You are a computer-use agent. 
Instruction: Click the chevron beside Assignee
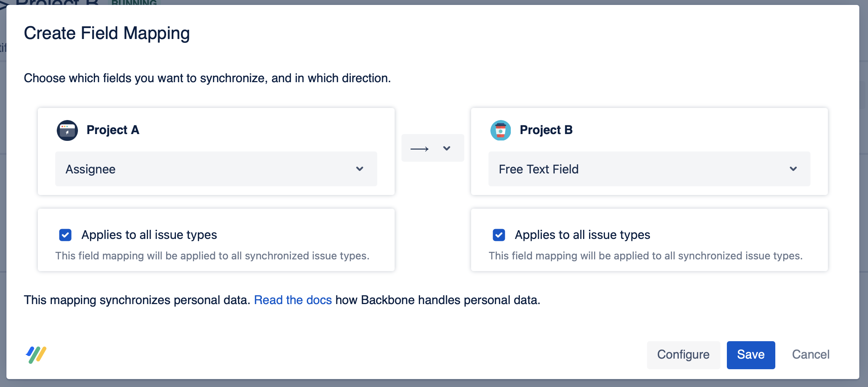pyautogui.click(x=359, y=169)
